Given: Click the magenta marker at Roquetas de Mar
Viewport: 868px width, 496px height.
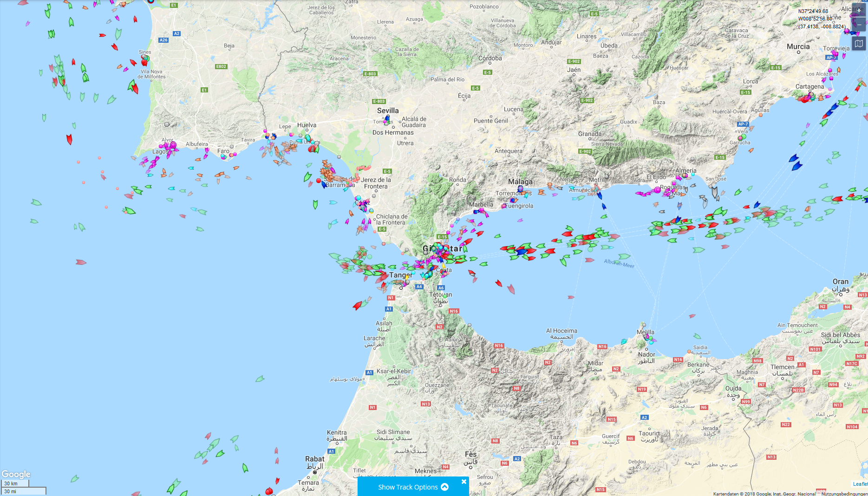Looking at the screenshot, I should pos(658,189).
